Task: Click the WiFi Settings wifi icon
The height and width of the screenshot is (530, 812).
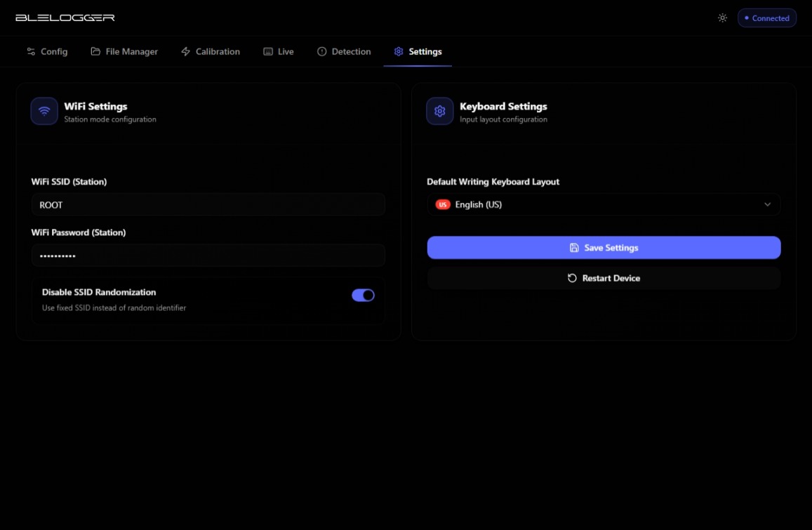Action: click(44, 111)
